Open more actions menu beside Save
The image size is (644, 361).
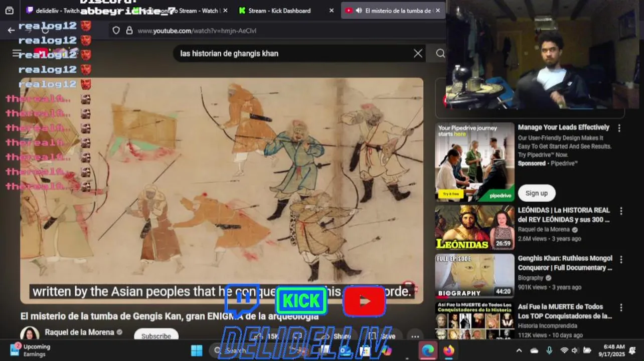click(415, 336)
